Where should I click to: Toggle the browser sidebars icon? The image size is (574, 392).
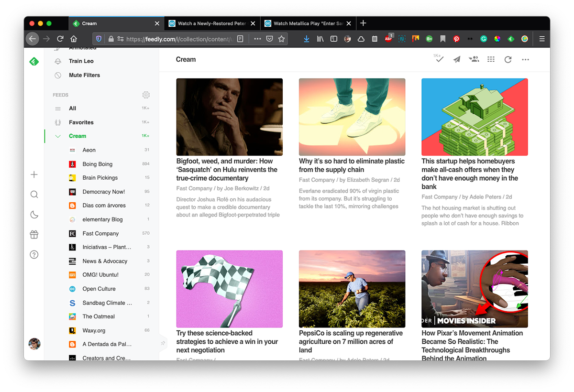coord(334,39)
